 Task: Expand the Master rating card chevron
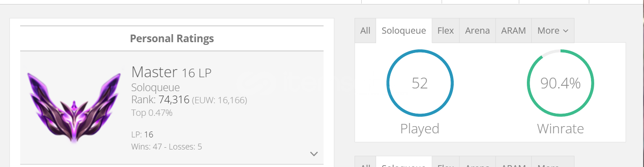314,154
